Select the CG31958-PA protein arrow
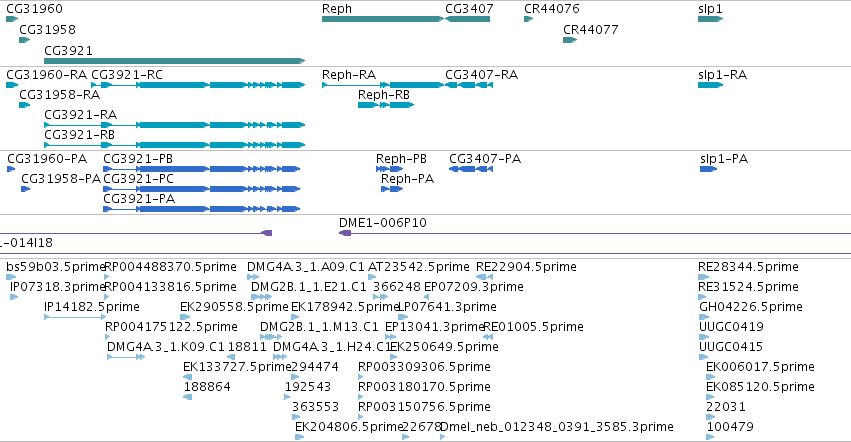Image resolution: width=851 pixels, height=442 pixels. coord(26,189)
